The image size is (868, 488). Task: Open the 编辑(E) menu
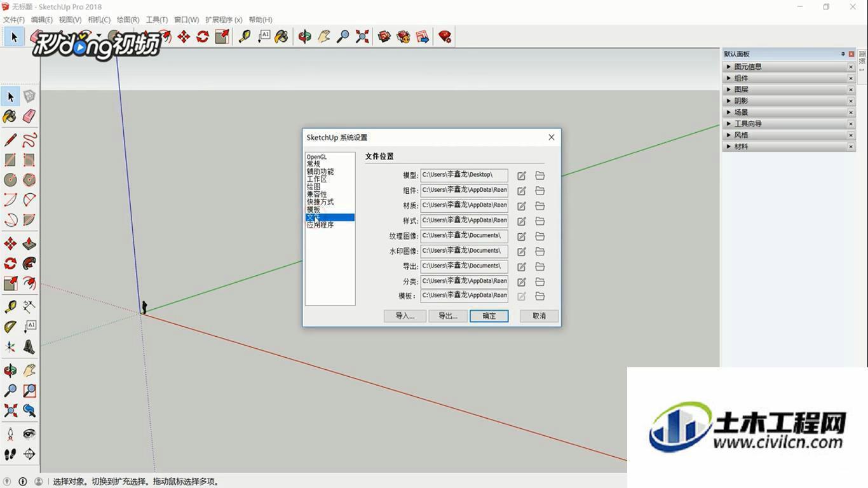click(x=42, y=20)
